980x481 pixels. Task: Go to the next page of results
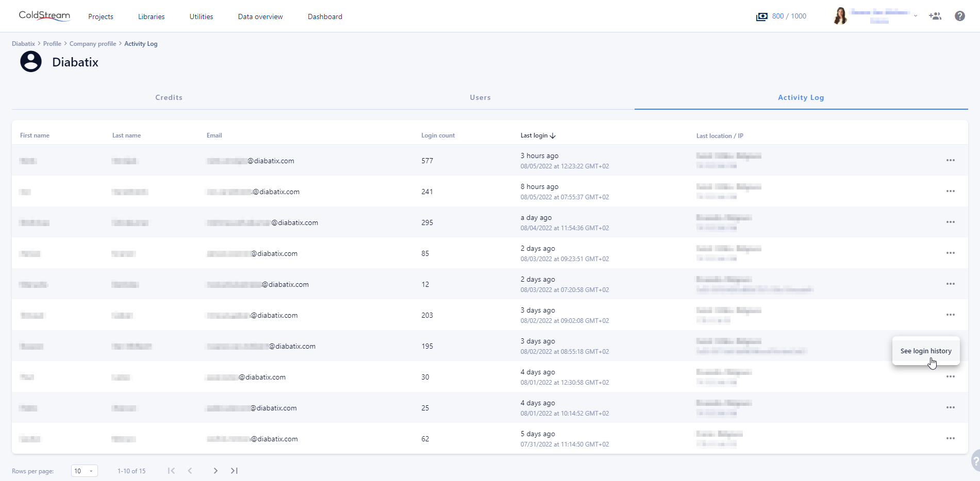(x=215, y=471)
